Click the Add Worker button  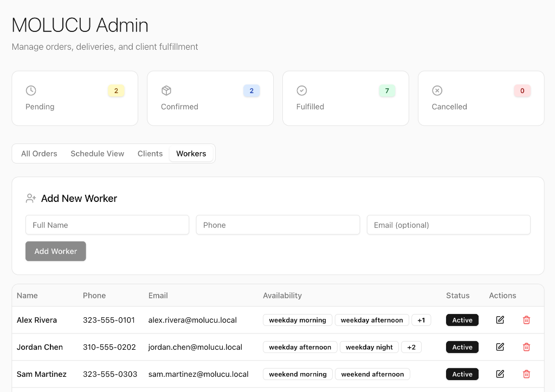(56, 251)
